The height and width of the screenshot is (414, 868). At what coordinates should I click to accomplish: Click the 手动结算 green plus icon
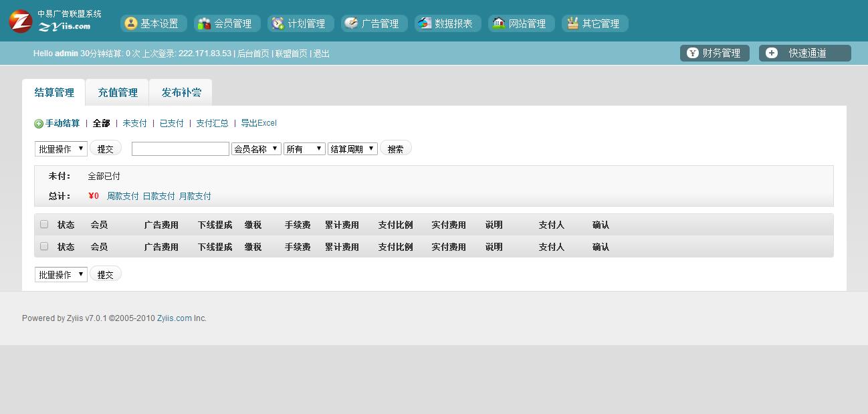pyautogui.click(x=39, y=124)
